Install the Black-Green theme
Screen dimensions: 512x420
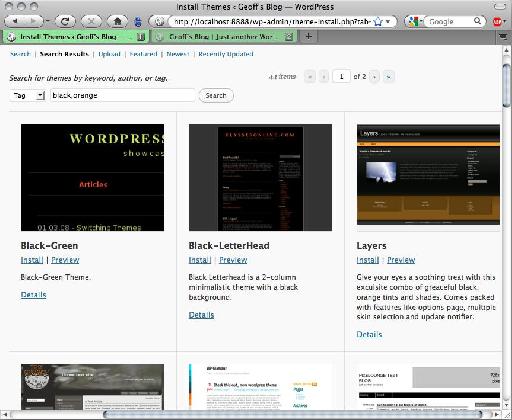32,260
